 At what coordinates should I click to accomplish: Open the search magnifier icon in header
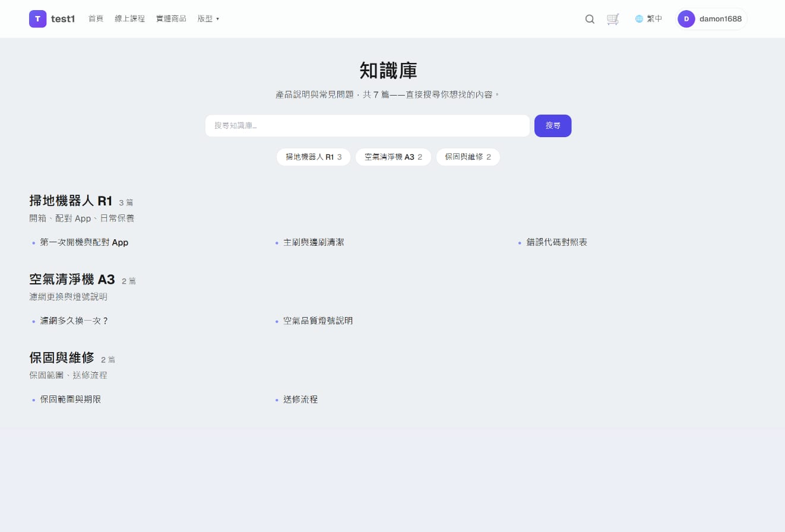[590, 19]
